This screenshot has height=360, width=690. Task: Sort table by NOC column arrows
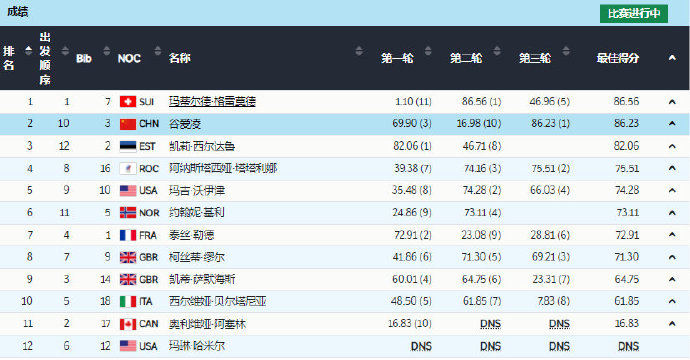(158, 51)
